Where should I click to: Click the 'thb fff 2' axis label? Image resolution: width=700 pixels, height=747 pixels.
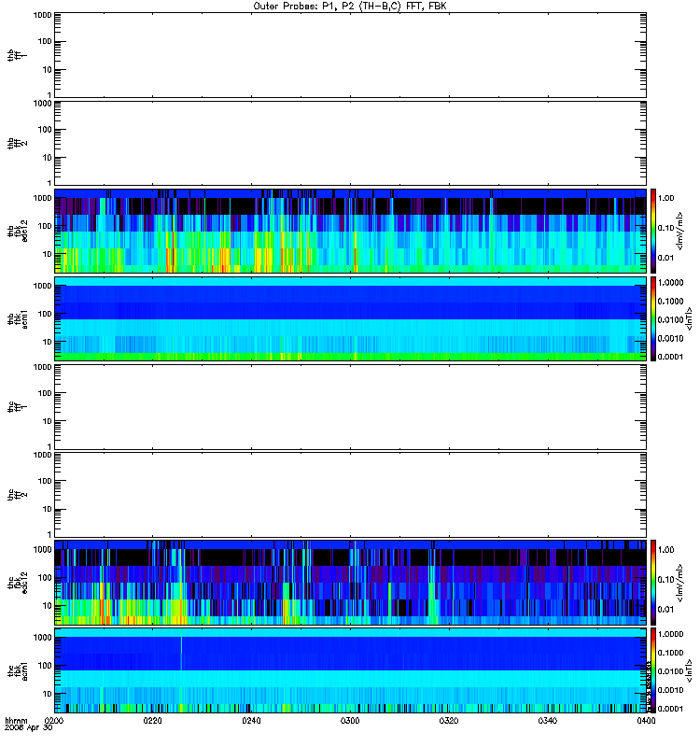tap(17, 144)
